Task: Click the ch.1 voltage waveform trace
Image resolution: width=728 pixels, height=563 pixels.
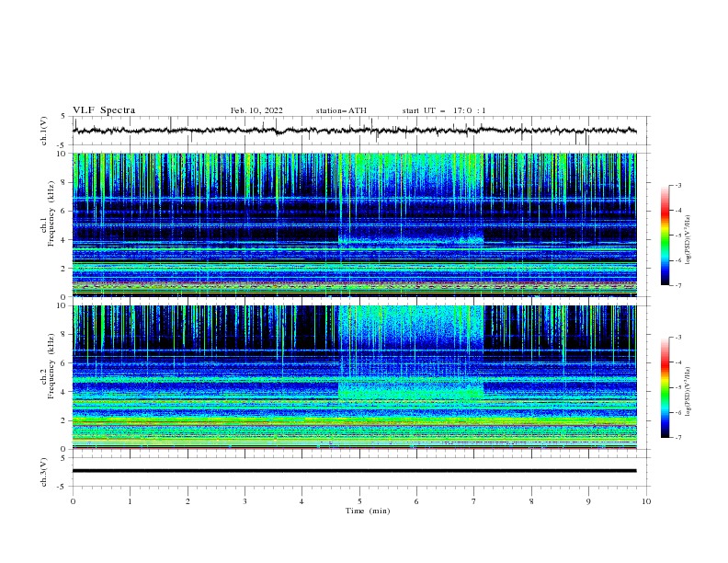Action: pos(354,131)
